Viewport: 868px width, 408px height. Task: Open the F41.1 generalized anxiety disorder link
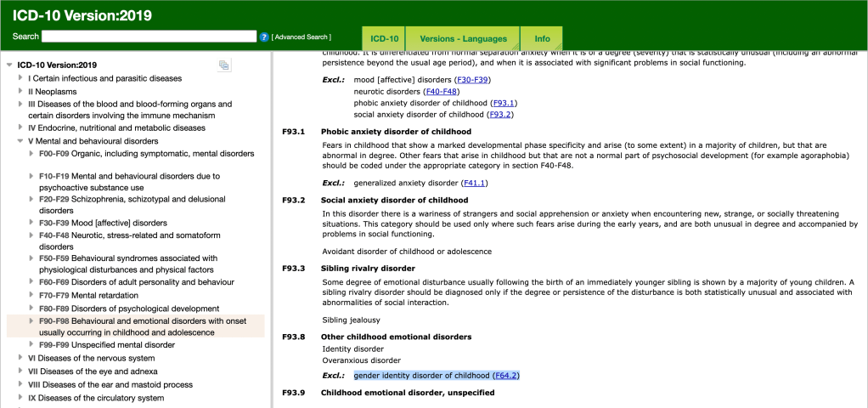tap(474, 183)
